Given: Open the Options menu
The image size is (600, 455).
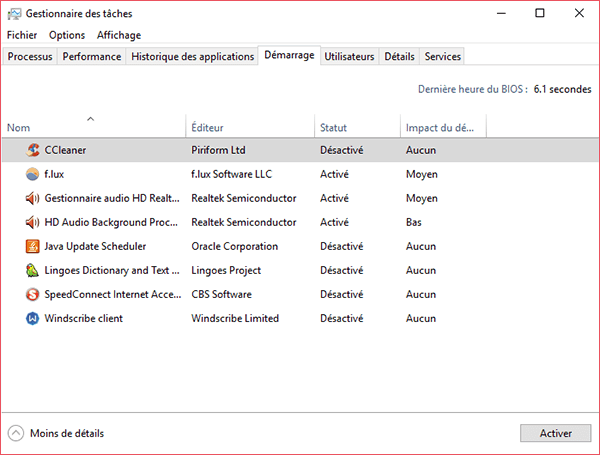Looking at the screenshot, I should (x=67, y=35).
